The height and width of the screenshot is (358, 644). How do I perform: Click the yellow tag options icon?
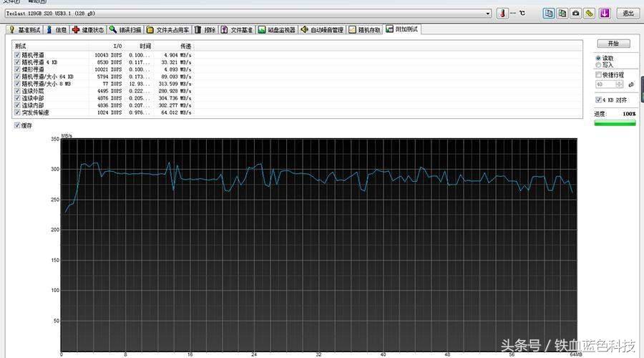point(590,13)
